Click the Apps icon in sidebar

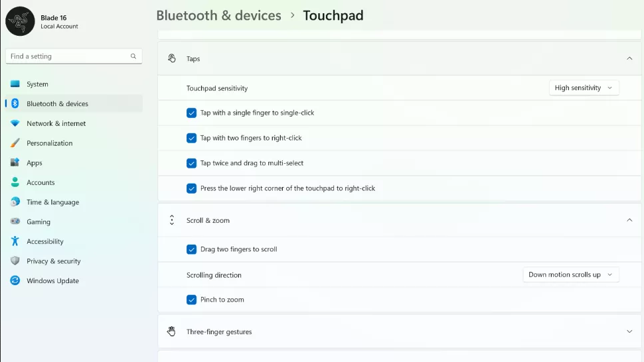pos(15,162)
